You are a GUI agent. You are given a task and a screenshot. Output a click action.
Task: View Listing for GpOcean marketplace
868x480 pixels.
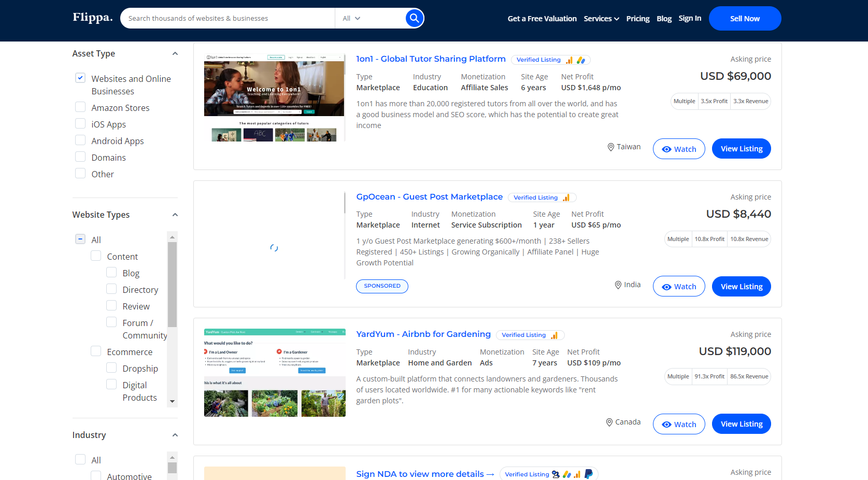coord(742,286)
